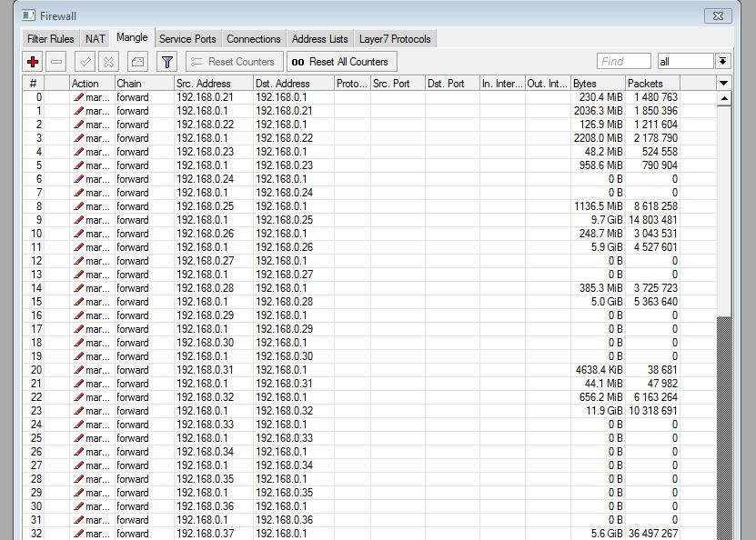The width and height of the screenshot is (756, 540).
Task: Click the vertical scrollbar track
Action: pos(723,429)
